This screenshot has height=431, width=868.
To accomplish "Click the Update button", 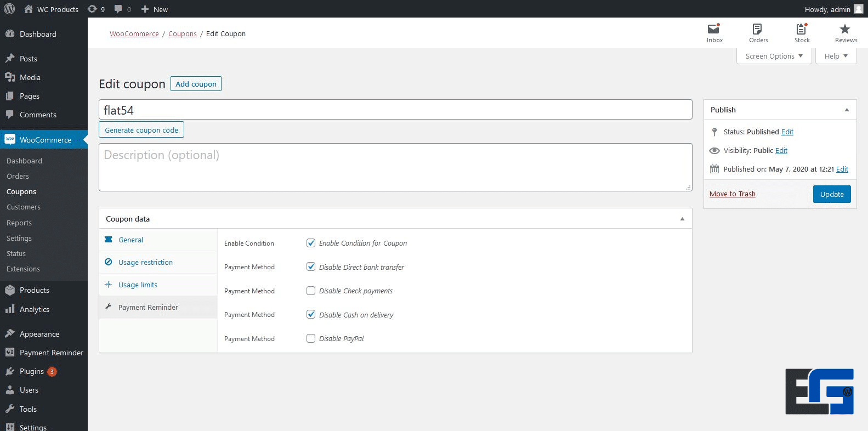I will pos(831,194).
